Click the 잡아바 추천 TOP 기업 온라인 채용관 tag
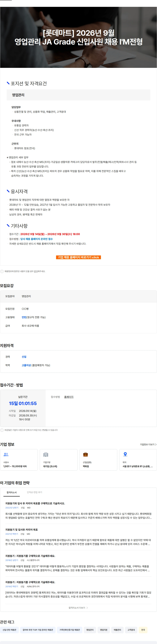The image size is (157, 644). 38,630
